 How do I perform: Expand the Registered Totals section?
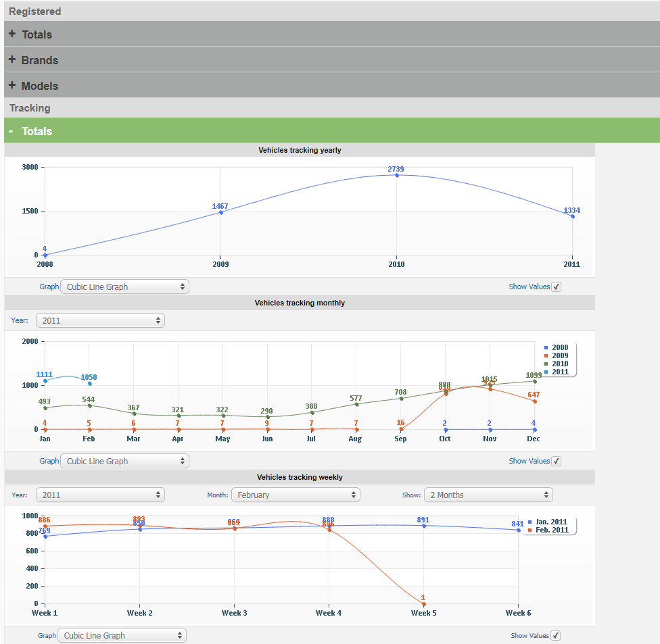37,34
